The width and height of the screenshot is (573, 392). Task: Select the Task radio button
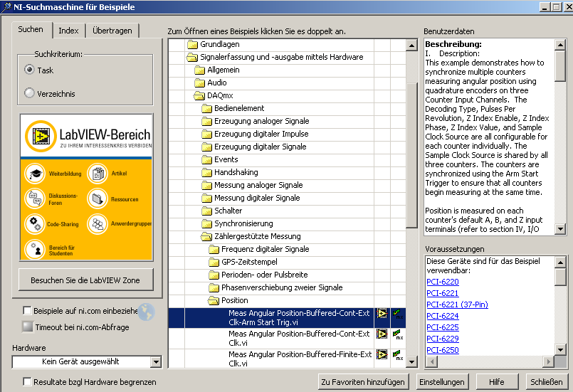30,70
